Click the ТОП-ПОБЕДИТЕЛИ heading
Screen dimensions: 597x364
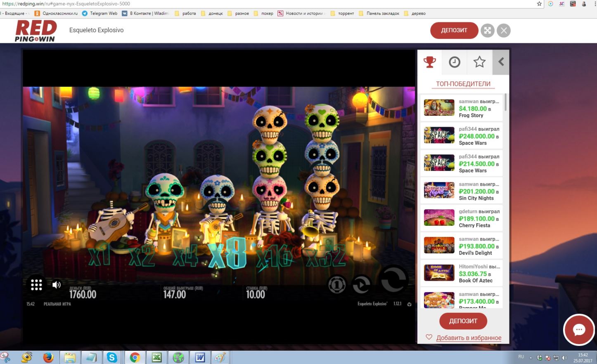click(463, 84)
